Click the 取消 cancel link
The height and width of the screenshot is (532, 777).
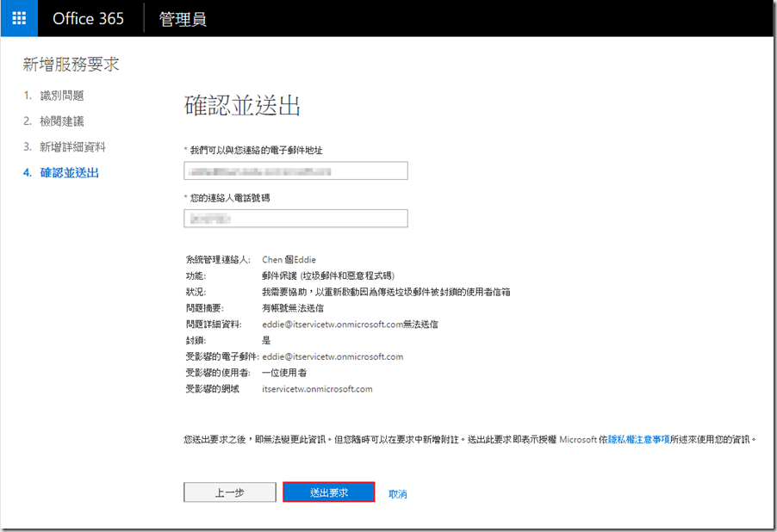click(x=397, y=494)
